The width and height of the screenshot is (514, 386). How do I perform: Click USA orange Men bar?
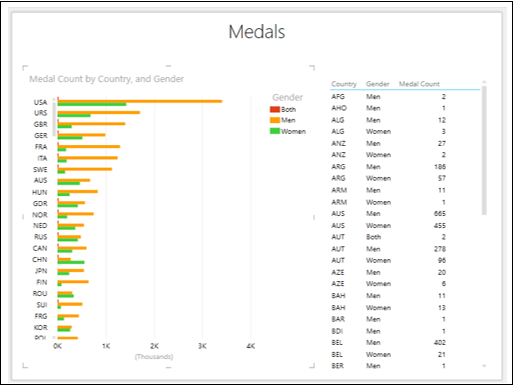tap(140, 101)
